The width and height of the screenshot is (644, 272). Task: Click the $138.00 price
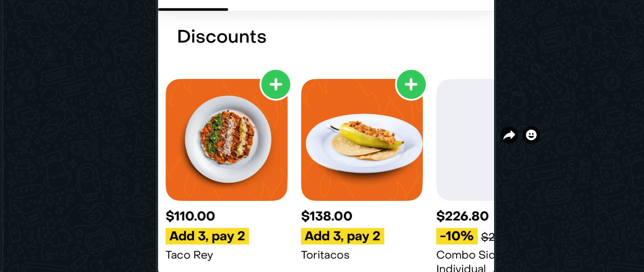pos(326,216)
